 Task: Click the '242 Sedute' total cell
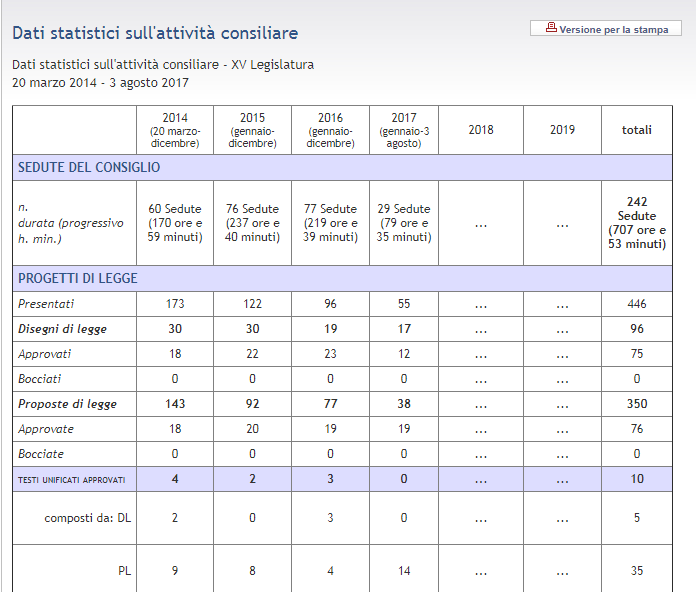click(x=637, y=223)
